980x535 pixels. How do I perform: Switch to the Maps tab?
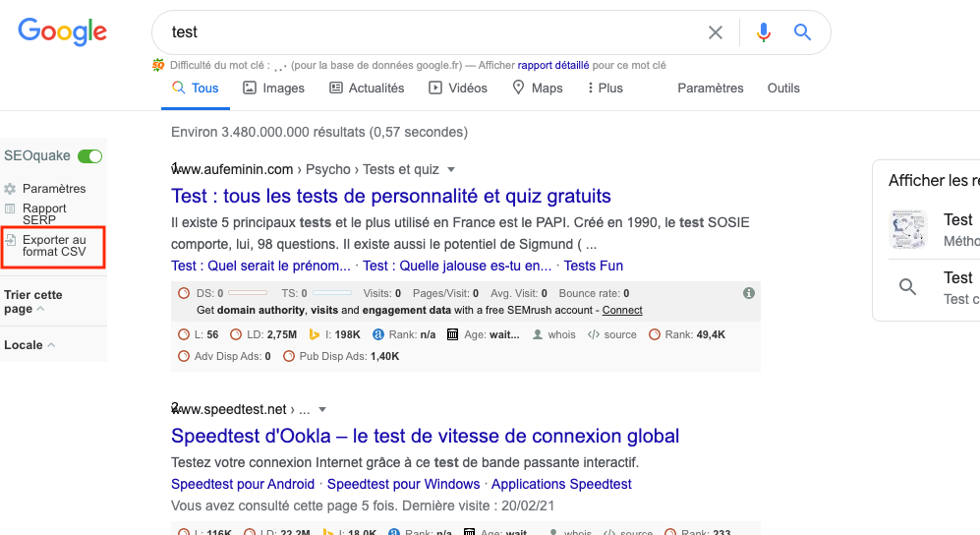[x=538, y=89]
